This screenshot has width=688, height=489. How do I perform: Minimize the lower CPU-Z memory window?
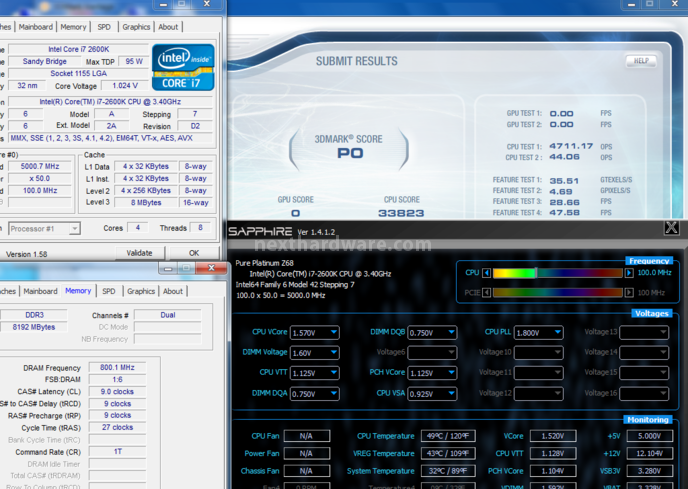168,268
